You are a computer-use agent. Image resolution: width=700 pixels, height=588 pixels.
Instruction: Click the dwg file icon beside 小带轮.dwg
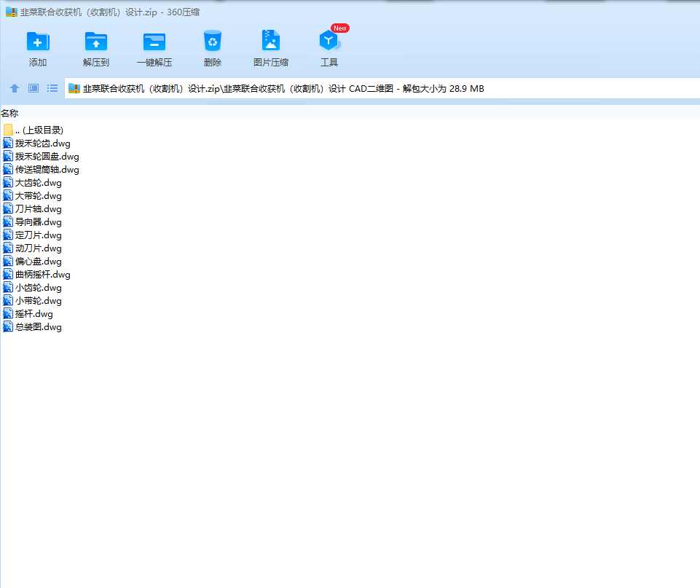8,300
